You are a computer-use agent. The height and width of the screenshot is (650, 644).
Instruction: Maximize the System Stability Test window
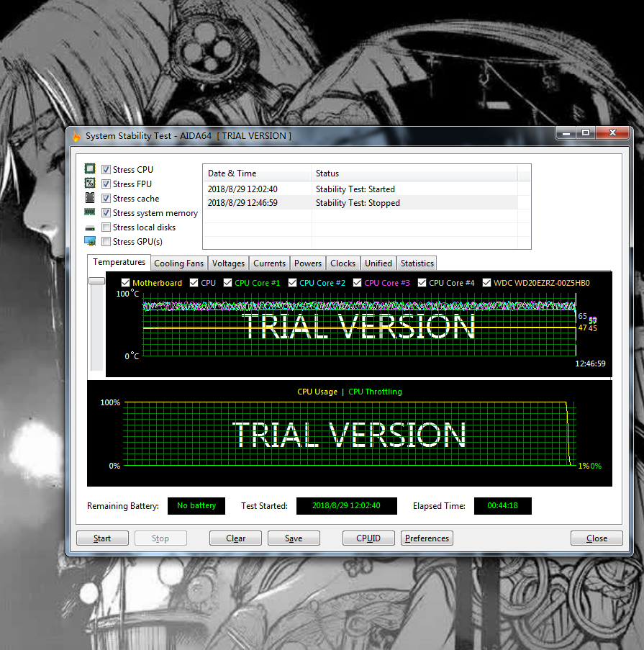click(586, 133)
